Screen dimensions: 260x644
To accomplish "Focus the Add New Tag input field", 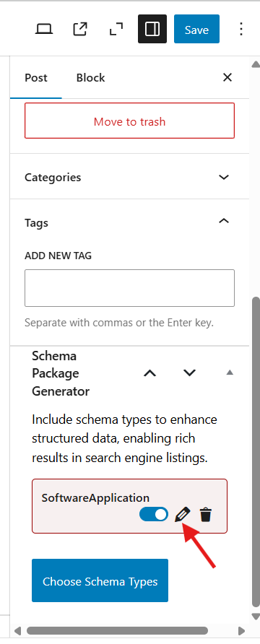I will click(x=130, y=288).
